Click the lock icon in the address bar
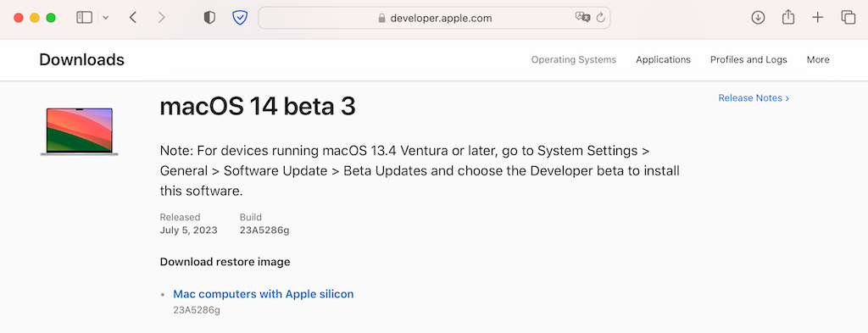Image resolution: width=868 pixels, height=333 pixels. click(381, 19)
